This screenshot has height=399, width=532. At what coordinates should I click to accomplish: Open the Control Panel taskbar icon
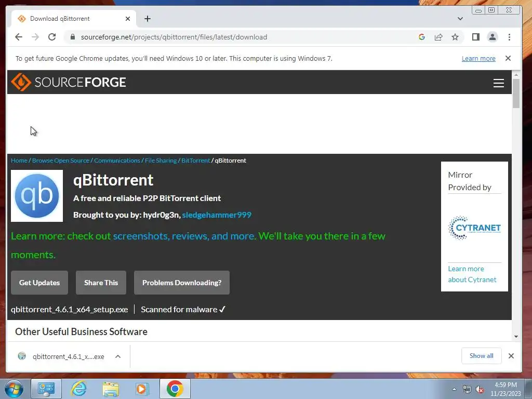click(46, 389)
